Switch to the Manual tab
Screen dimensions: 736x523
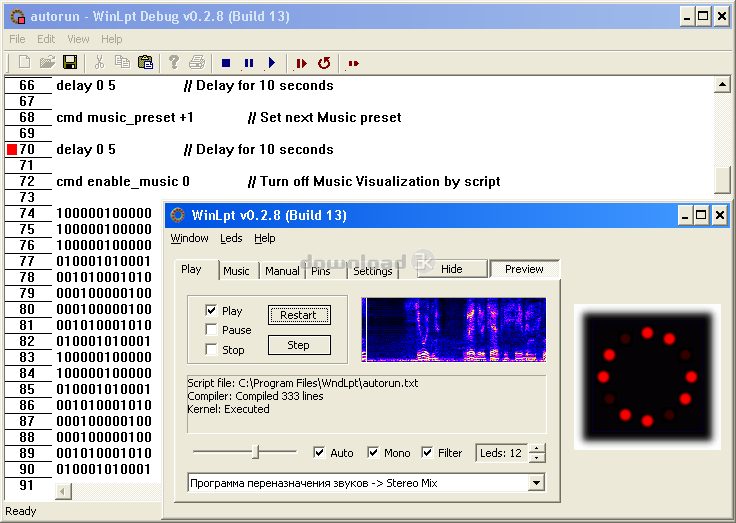tap(282, 271)
